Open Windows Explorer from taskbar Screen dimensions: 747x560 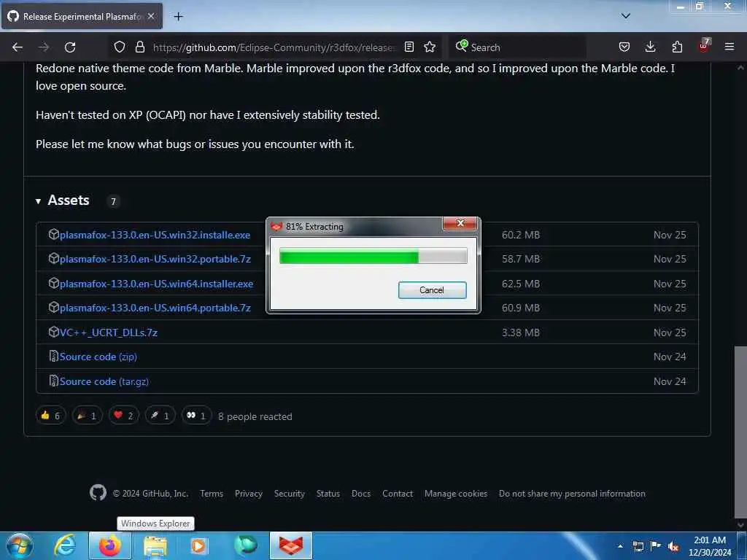(x=155, y=545)
